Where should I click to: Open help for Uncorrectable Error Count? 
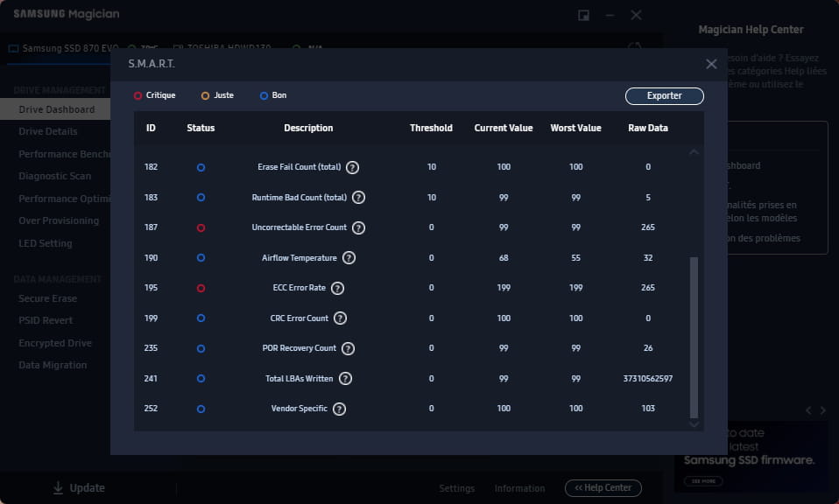click(358, 227)
